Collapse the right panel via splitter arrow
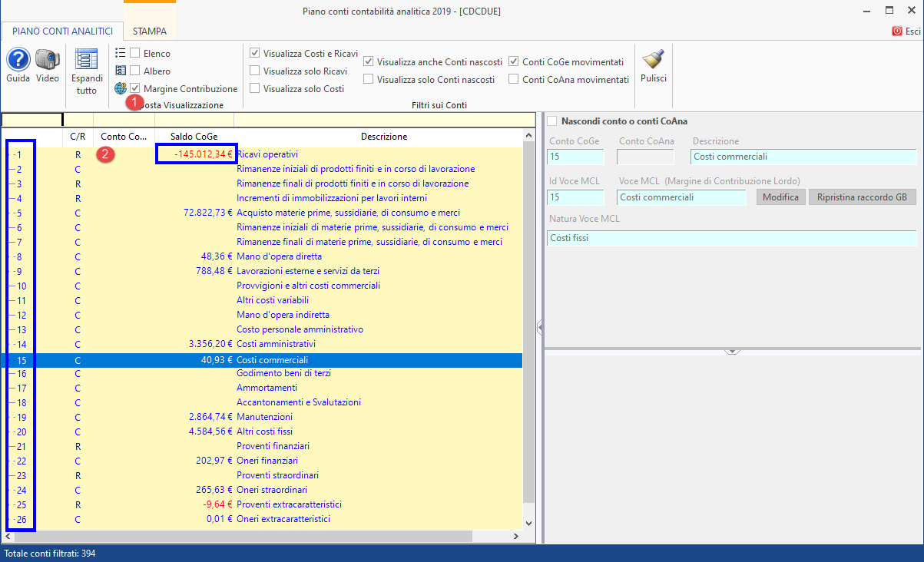This screenshot has width=924, height=562. [540, 328]
